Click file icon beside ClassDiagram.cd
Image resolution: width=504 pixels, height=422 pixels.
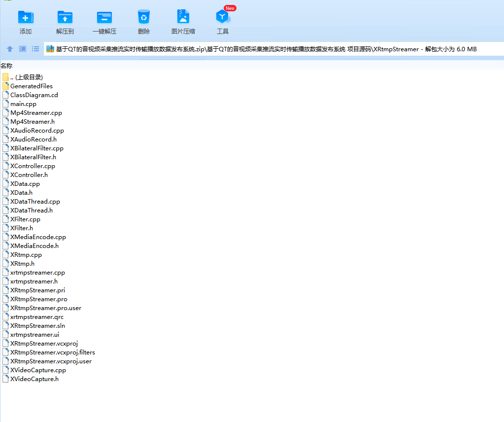click(x=5, y=95)
